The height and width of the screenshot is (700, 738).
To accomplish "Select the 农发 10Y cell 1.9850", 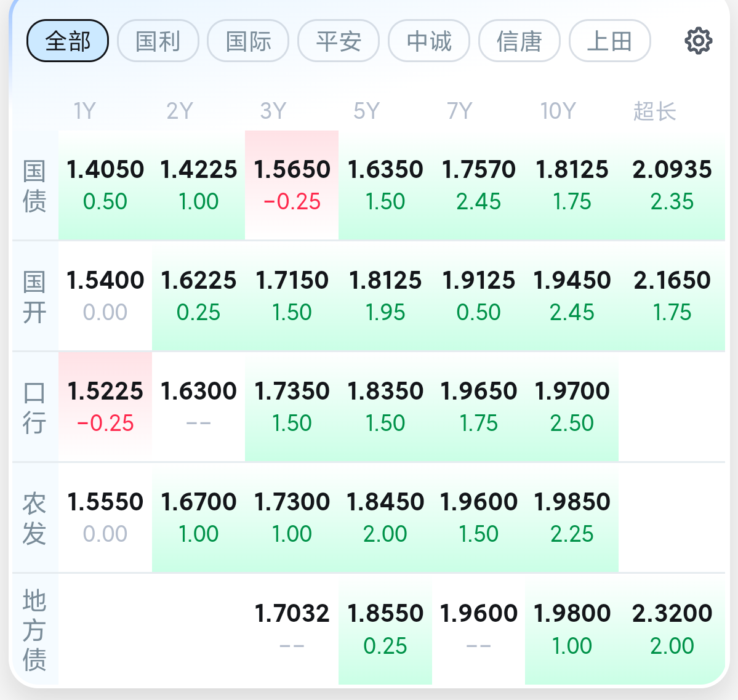I will coord(572,518).
